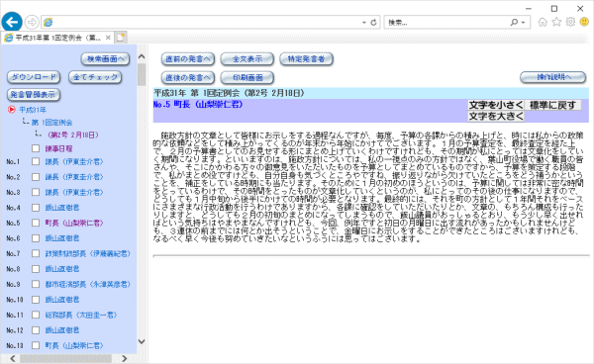The height and width of the screenshot is (364, 594).
Task: Click the browser home icon
Action: [543, 23]
